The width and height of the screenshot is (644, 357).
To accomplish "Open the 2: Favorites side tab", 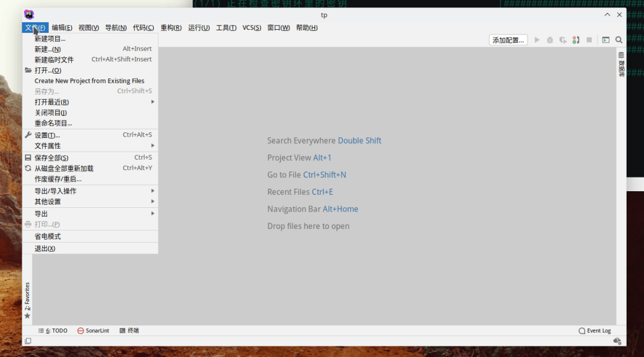I will [x=27, y=297].
